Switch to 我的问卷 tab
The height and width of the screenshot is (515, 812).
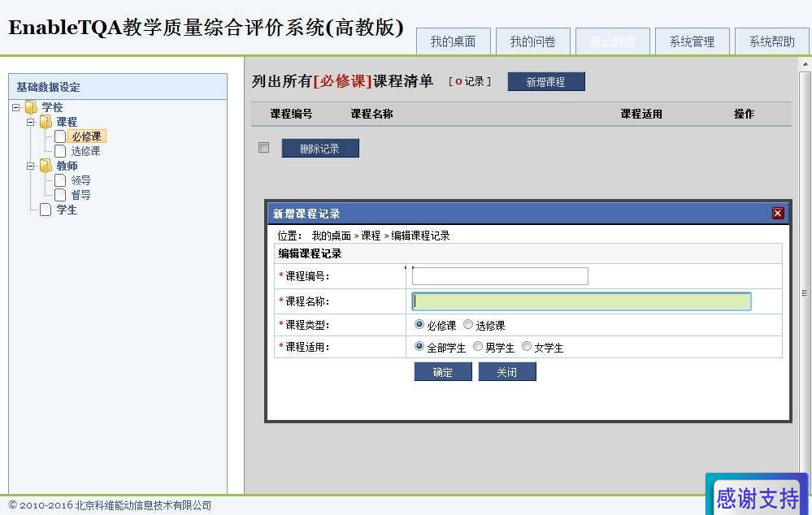pos(533,41)
